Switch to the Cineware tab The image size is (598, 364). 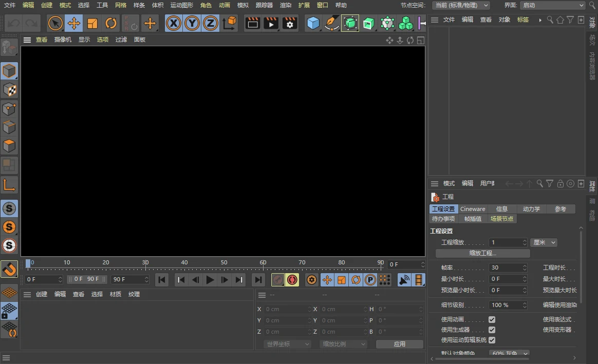473,208
